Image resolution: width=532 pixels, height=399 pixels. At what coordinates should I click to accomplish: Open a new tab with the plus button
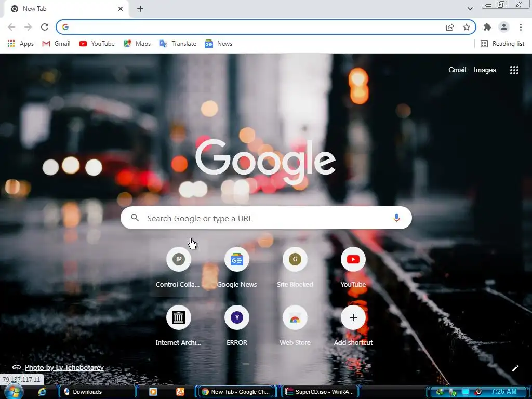pos(140,9)
